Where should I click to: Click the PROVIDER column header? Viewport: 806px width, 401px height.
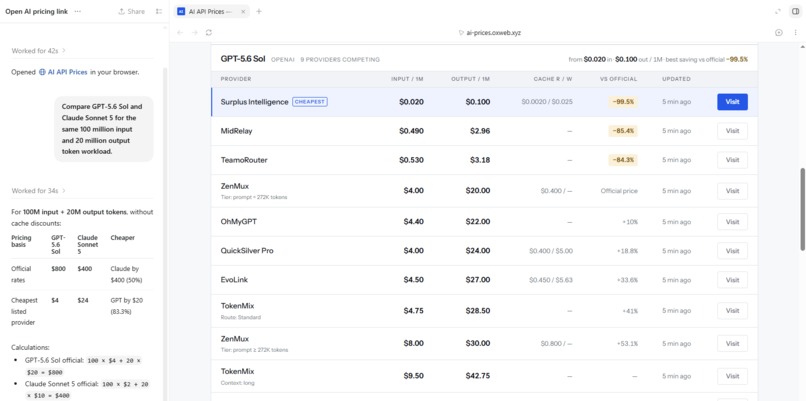point(236,79)
